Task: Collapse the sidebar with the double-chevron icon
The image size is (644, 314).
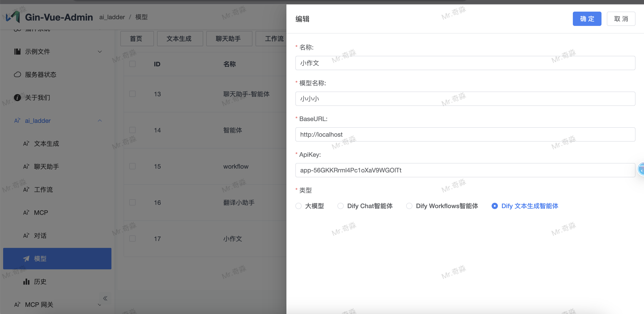Action: [105, 298]
